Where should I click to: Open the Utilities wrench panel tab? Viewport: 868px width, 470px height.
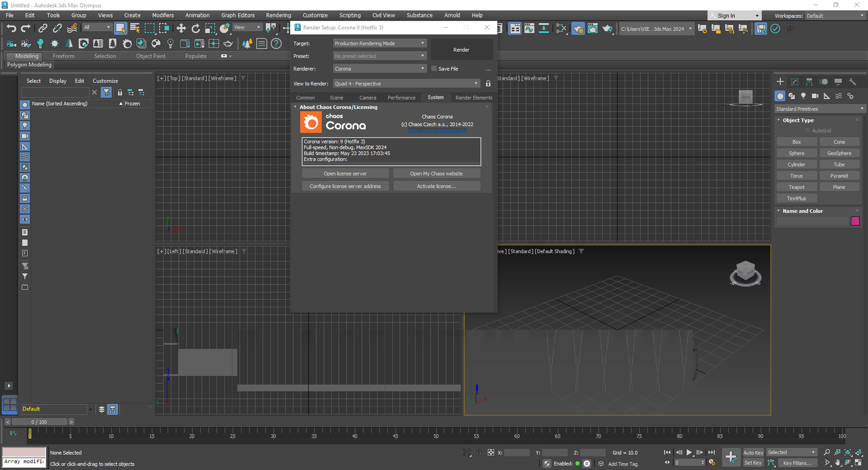pyautogui.click(x=853, y=82)
